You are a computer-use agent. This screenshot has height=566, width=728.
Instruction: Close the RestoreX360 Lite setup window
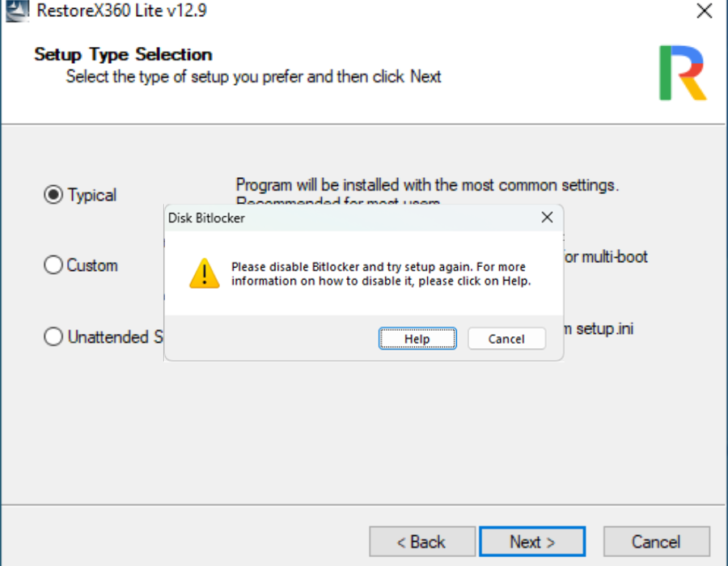tap(704, 11)
